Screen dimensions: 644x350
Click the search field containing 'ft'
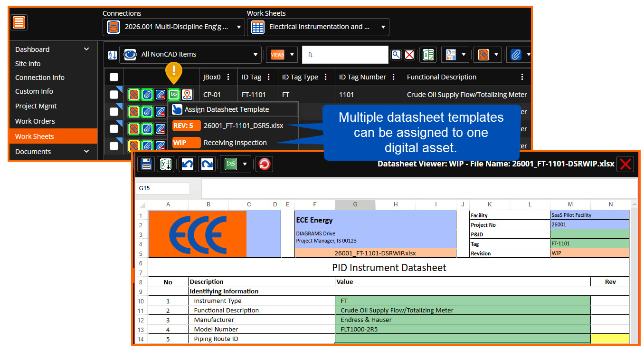pos(345,55)
